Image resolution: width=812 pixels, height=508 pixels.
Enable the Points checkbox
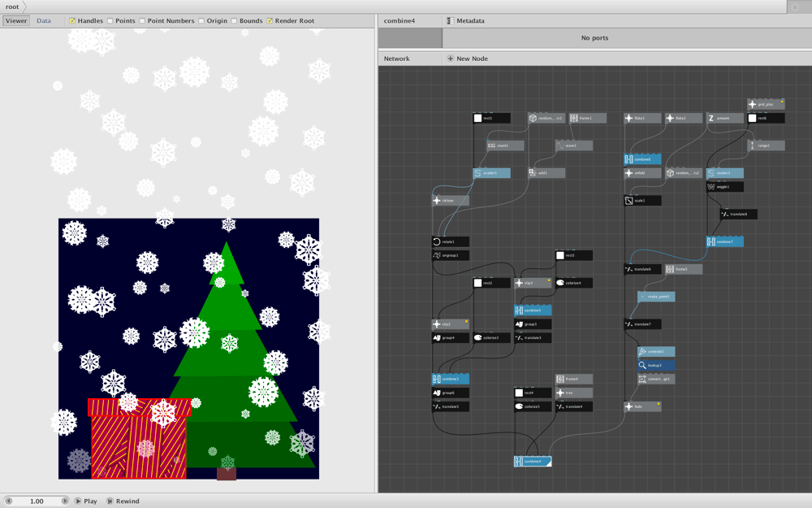[x=110, y=21]
